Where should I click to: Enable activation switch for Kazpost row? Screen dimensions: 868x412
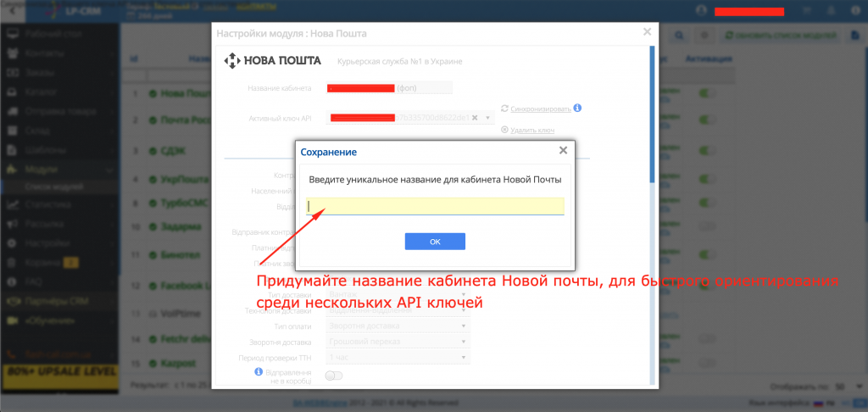pyautogui.click(x=707, y=364)
